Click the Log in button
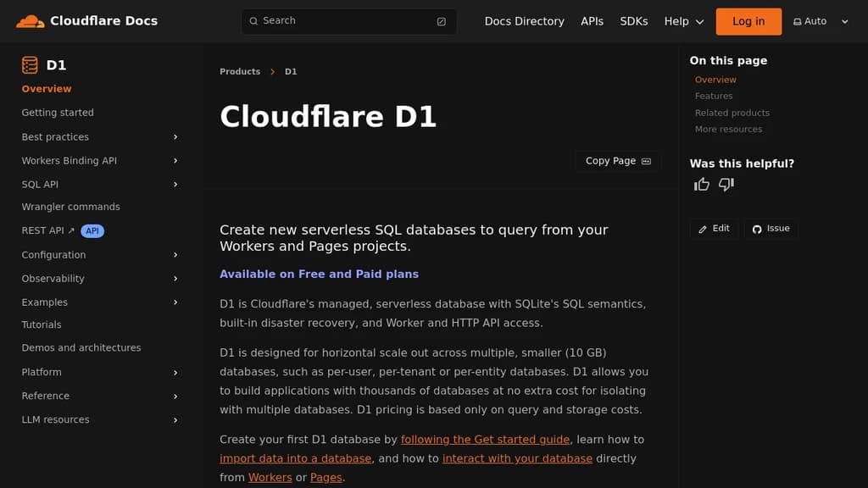Viewport: 868px width, 488px height. (x=748, y=21)
